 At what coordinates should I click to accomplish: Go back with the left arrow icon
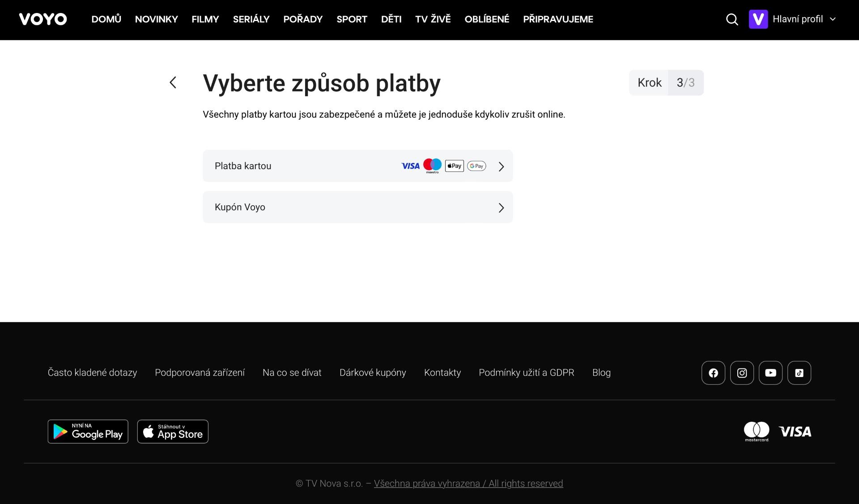pos(173,82)
